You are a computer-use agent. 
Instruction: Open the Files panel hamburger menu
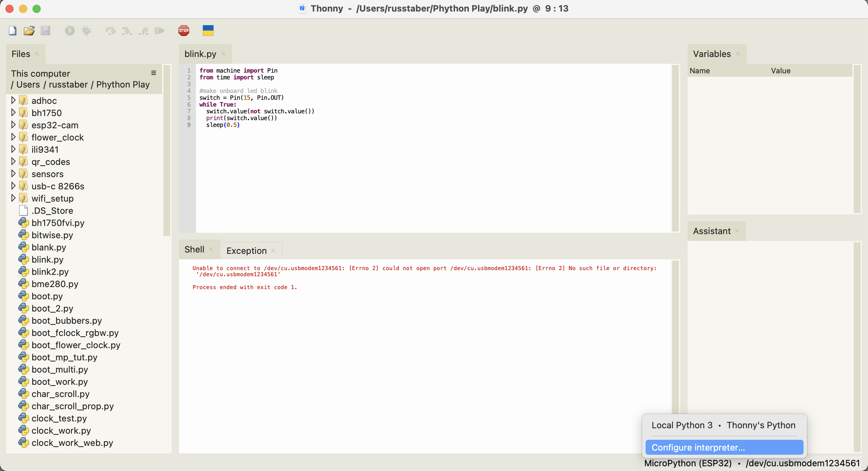pyautogui.click(x=153, y=73)
